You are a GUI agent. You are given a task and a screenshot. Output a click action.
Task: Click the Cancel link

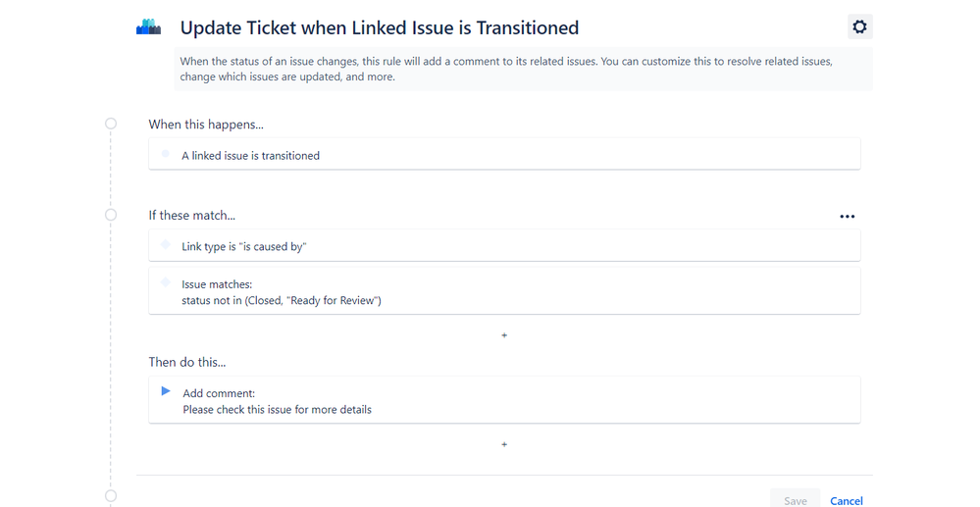(x=847, y=501)
